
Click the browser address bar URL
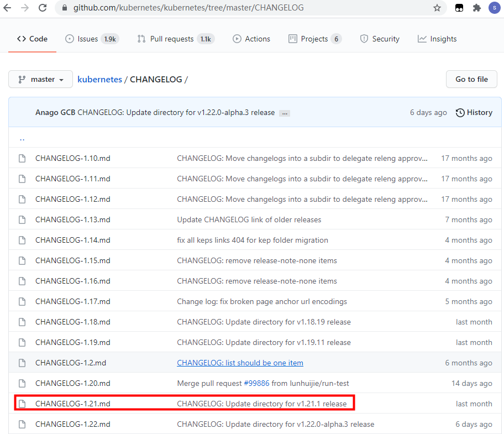pos(188,8)
